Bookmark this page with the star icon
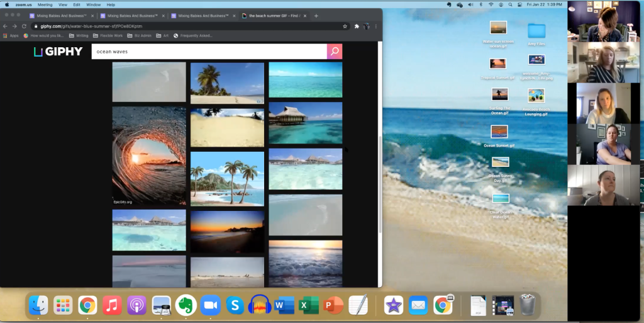 (x=345, y=26)
